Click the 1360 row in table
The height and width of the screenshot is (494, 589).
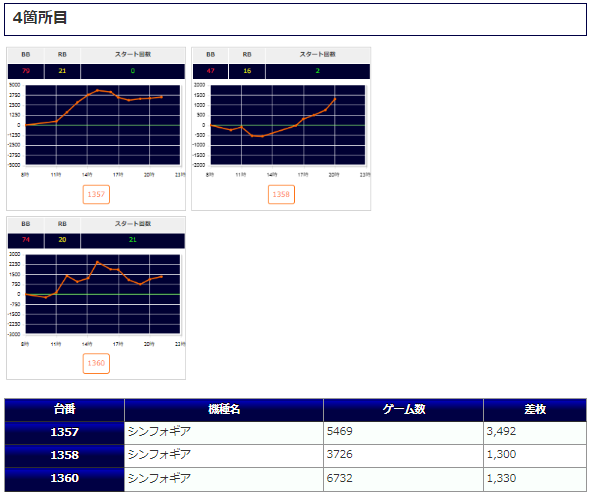(x=296, y=479)
